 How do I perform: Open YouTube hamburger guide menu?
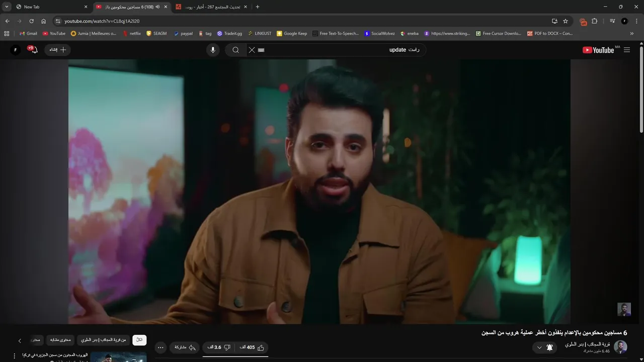627,50
